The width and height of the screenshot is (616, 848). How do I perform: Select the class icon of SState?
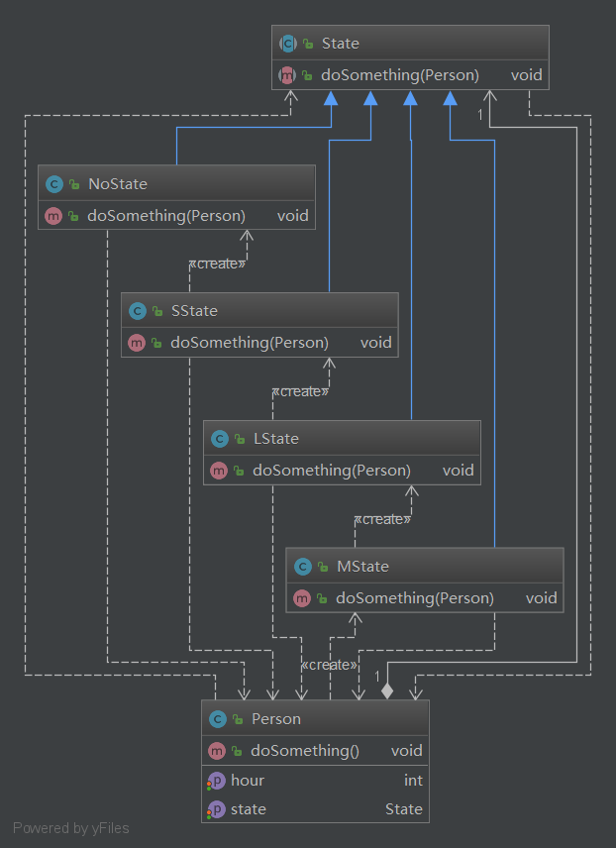(137, 311)
